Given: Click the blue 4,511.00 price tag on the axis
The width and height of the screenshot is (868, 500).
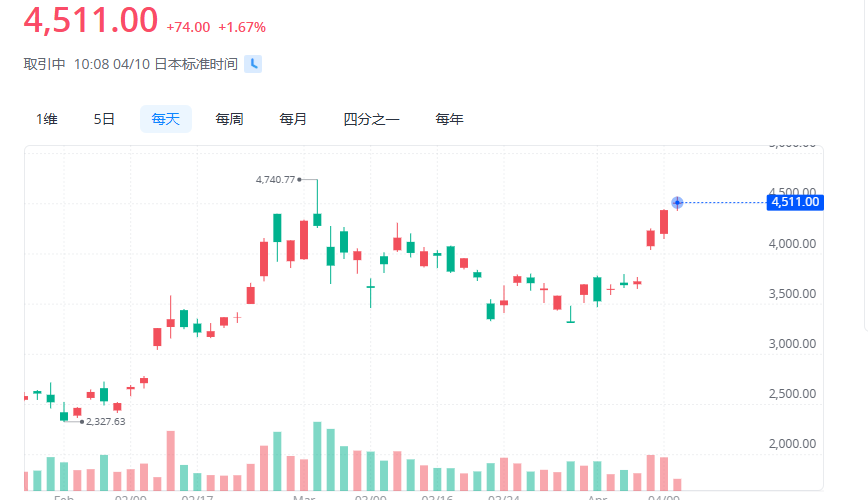Looking at the screenshot, I should 795,202.
